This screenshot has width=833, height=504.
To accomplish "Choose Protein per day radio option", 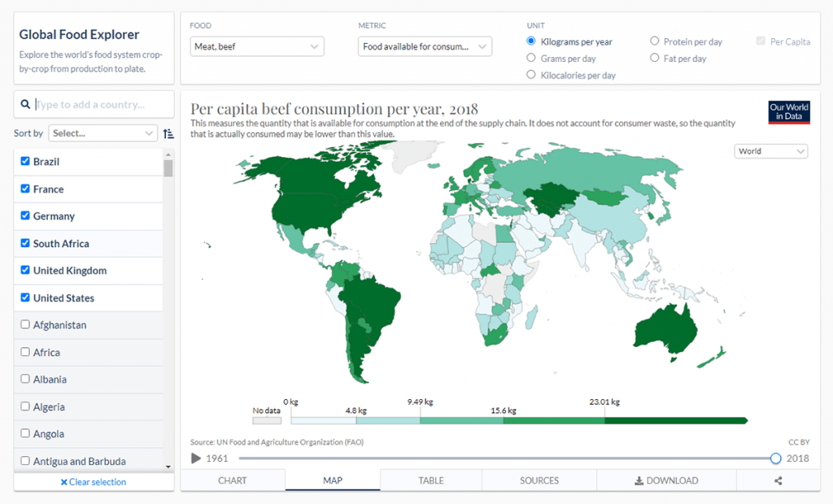I will 655,41.
